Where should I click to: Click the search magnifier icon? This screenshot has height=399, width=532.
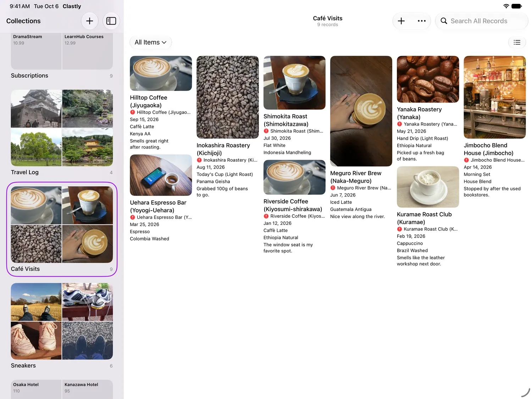pos(444,21)
